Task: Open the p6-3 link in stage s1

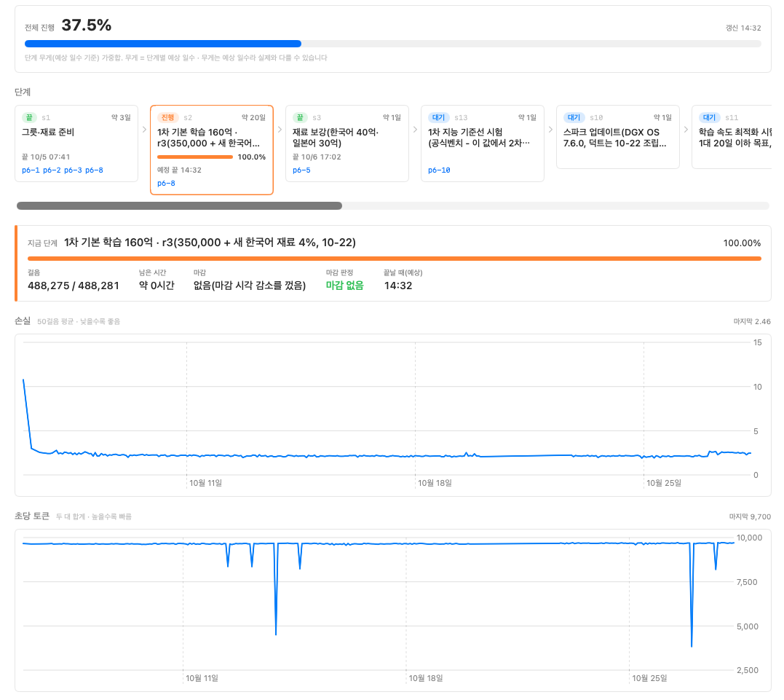Action: click(73, 170)
